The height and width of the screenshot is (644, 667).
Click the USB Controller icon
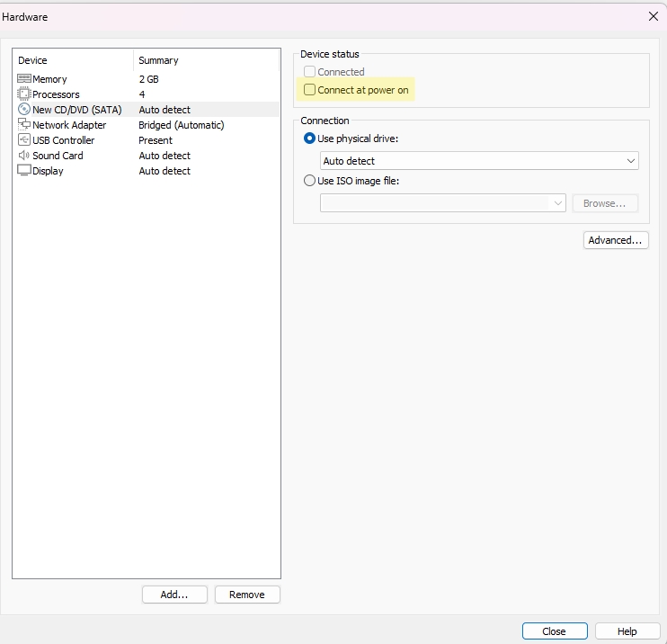click(24, 140)
